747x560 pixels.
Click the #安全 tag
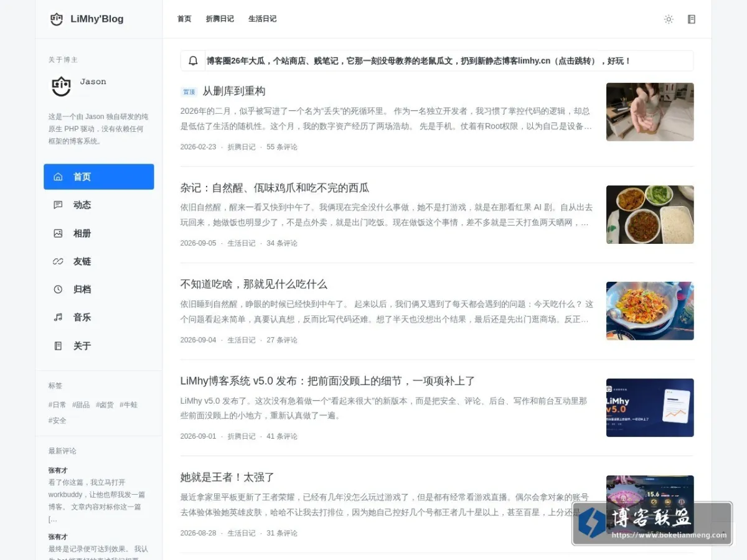coord(57,420)
